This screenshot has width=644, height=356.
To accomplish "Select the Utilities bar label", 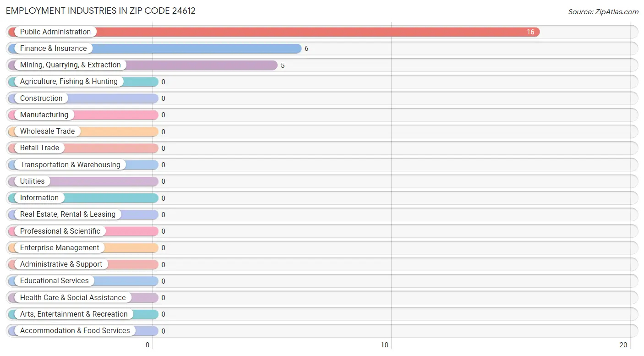I will pyautogui.click(x=33, y=181).
